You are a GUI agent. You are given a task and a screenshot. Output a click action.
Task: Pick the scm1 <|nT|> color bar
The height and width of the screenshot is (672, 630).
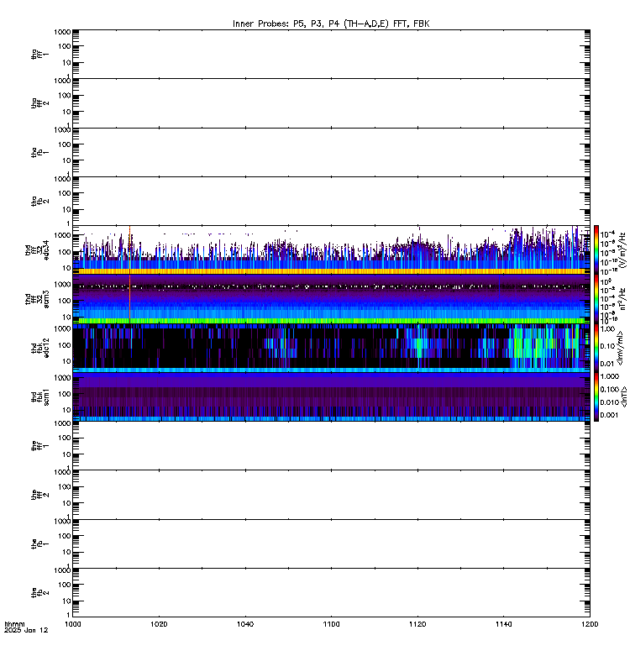point(596,397)
